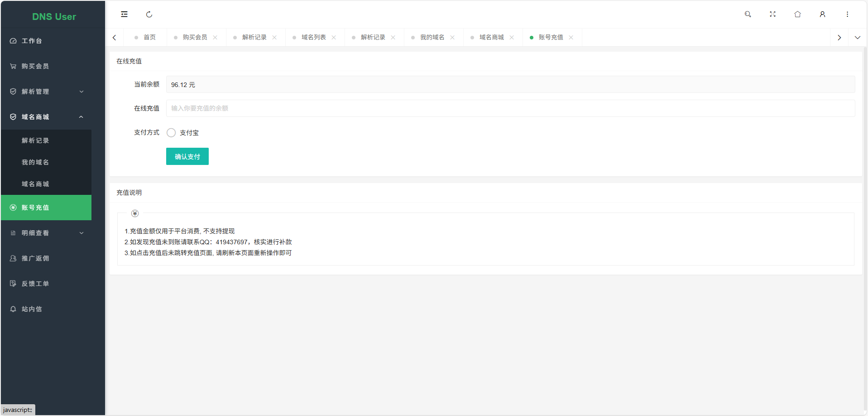Toggle fullscreen mode icon
The image size is (868, 416).
click(772, 15)
